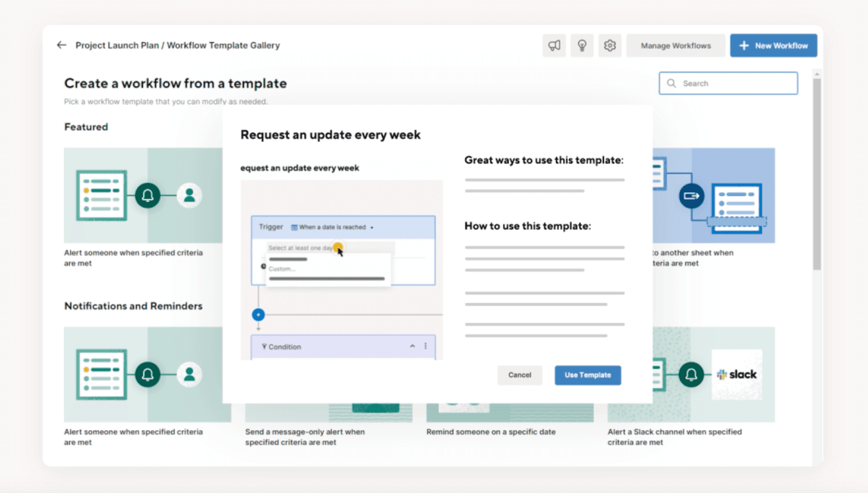Viewport: 868px width, 493px height.
Task: Click the funnel icon on the Condition block
Action: pyautogui.click(x=264, y=346)
